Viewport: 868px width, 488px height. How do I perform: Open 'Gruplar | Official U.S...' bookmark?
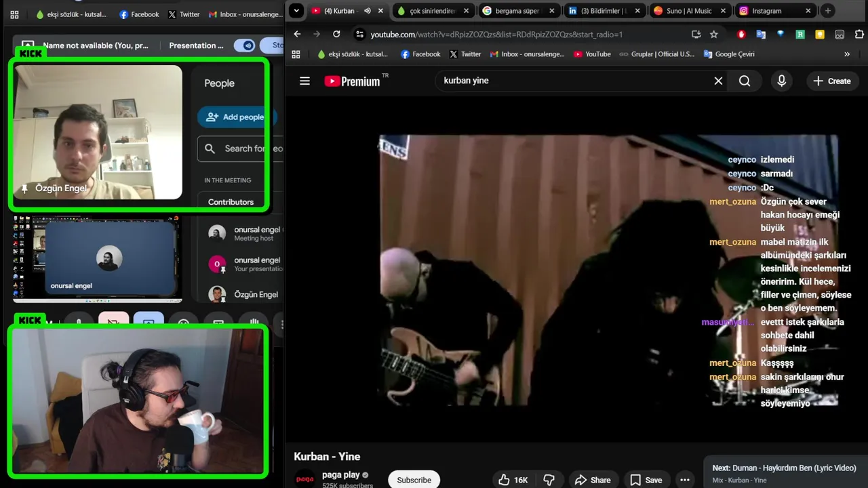656,54
